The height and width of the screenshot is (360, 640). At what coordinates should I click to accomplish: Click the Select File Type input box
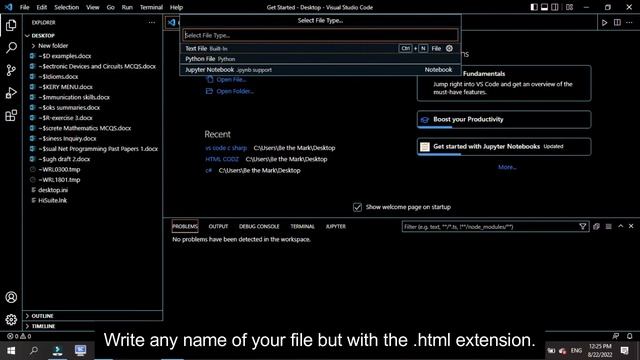pos(320,35)
